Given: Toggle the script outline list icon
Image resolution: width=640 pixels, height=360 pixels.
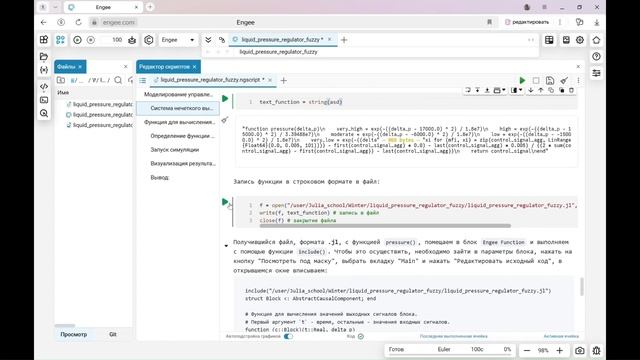Looking at the screenshot, I should tap(142, 80).
